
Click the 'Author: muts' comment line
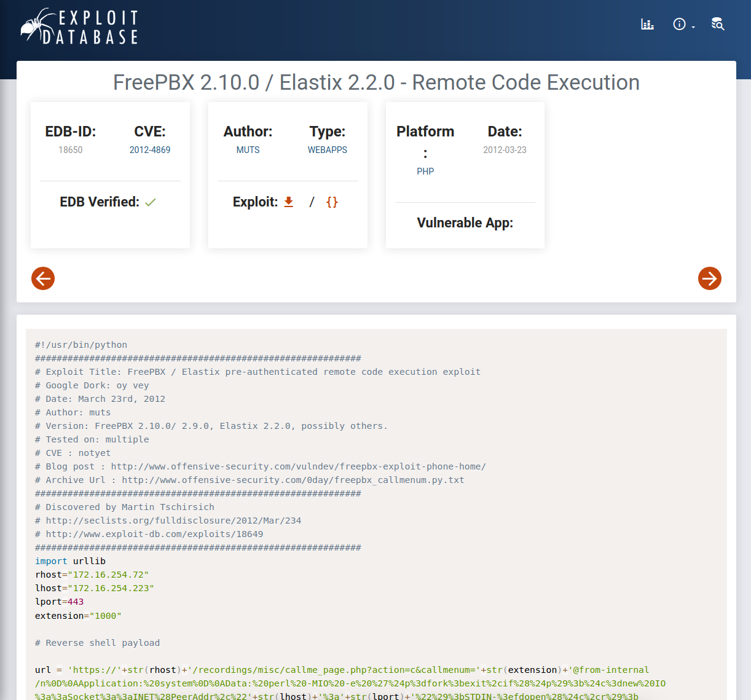click(x=73, y=412)
